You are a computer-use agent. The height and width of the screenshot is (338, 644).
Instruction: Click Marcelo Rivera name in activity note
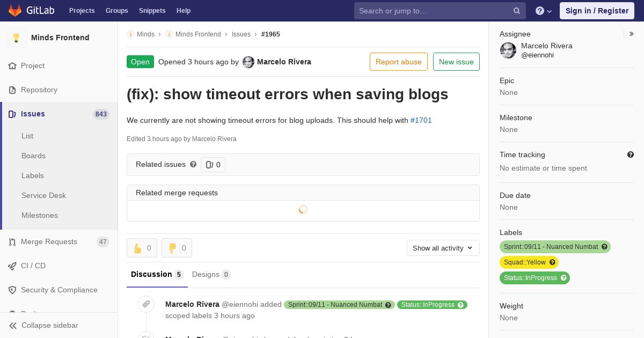point(192,304)
